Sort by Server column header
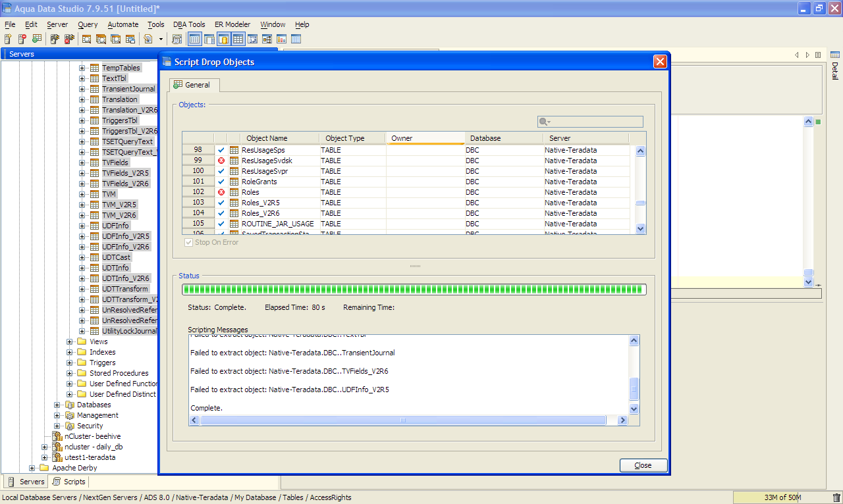 [x=586, y=138]
